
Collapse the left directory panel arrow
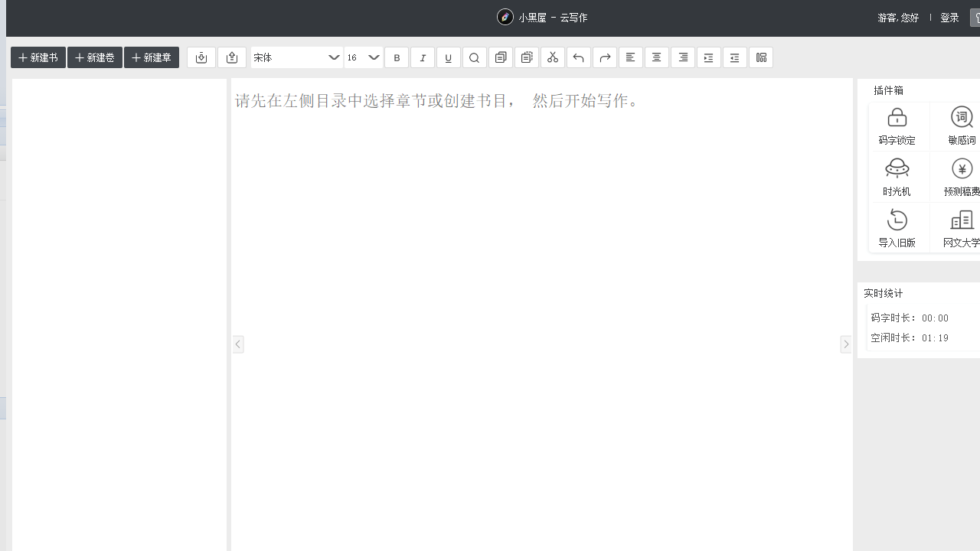238,344
